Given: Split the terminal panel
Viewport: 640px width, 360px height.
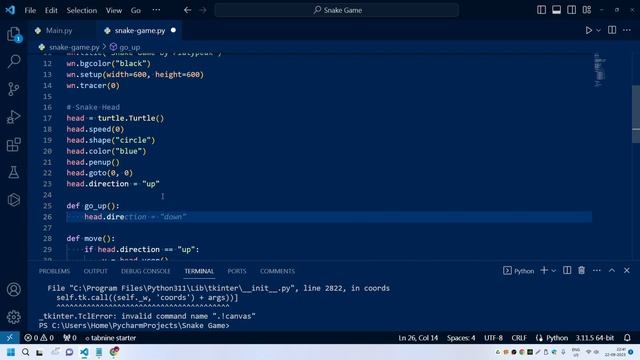Looking at the screenshot, I should 567,270.
